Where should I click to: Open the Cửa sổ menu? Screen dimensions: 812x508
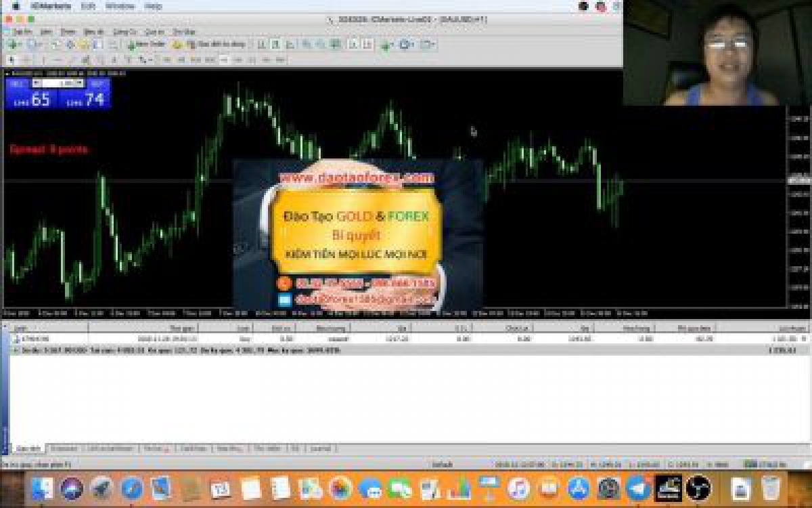pyautogui.click(x=155, y=31)
